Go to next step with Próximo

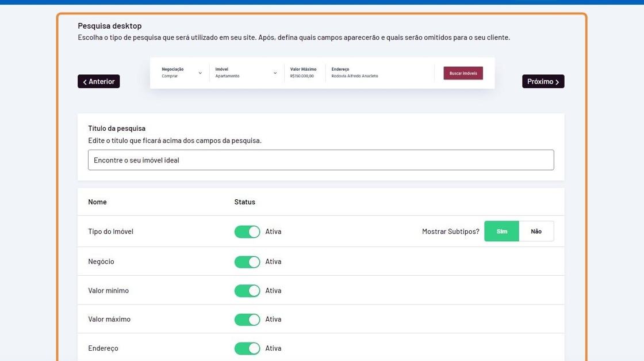[543, 82]
